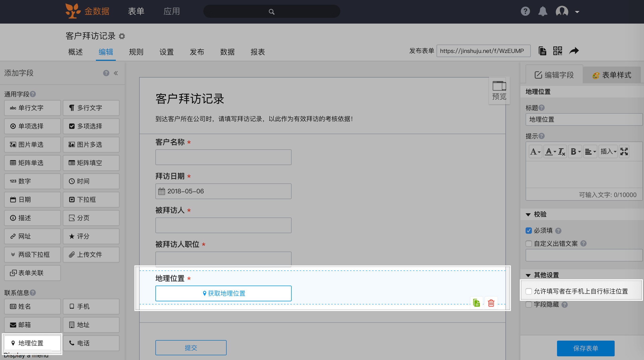Screen dimensions: 644x360
Task: Click the 保存表单 button
Action: (586, 348)
